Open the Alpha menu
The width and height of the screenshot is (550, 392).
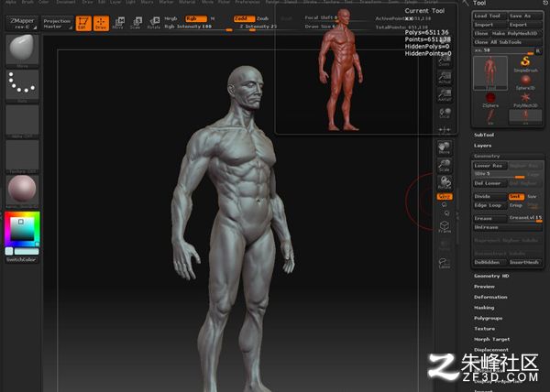click(x=11, y=2)
